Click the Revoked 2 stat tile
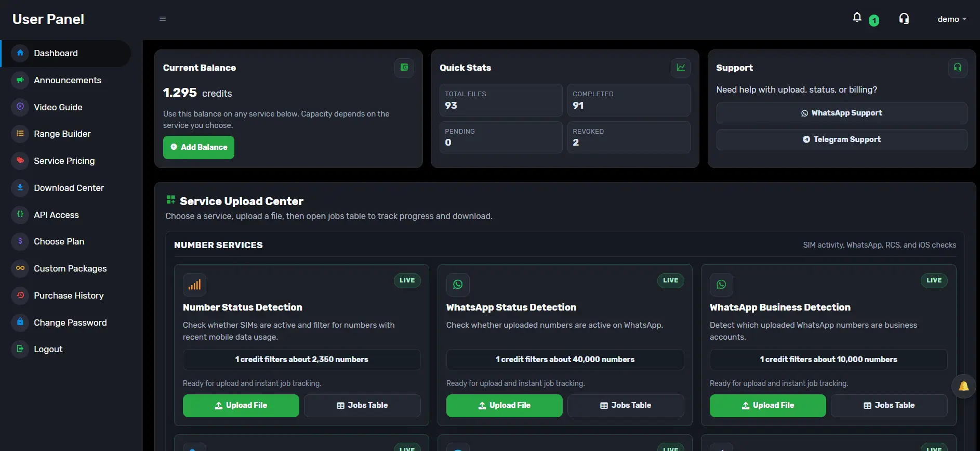The image size is (980, 451). pyautogui.click(x=629, y=137)
